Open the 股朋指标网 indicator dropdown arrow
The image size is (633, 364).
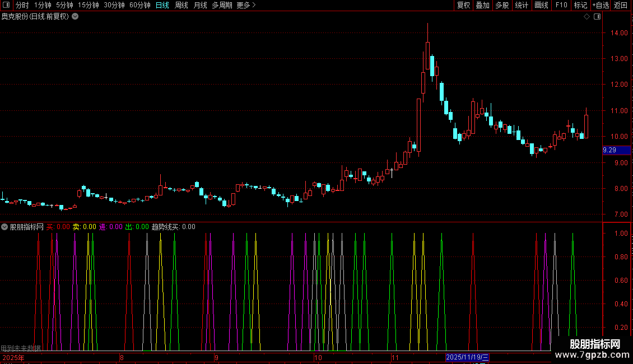[x=4, y=227]
